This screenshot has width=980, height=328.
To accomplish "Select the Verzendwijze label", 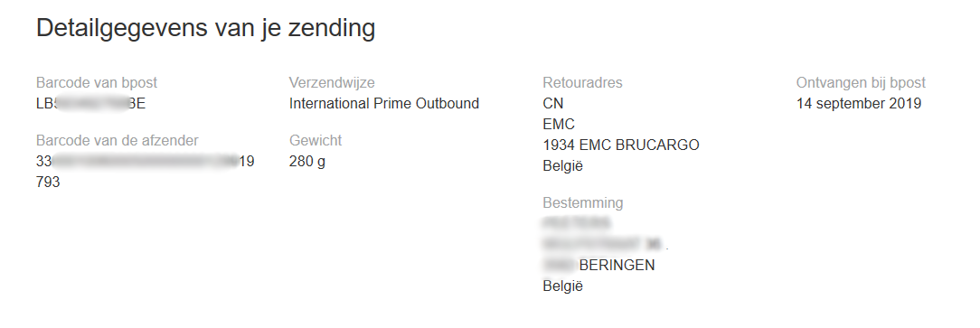I will coord(332,82).
